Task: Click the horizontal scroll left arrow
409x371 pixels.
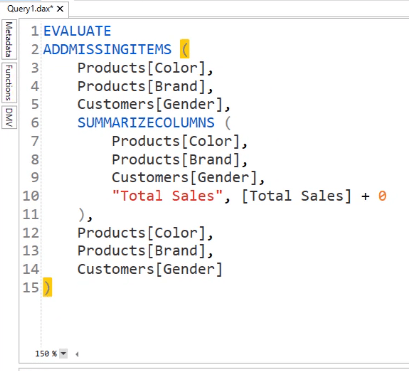Action: tap(77, 354)
